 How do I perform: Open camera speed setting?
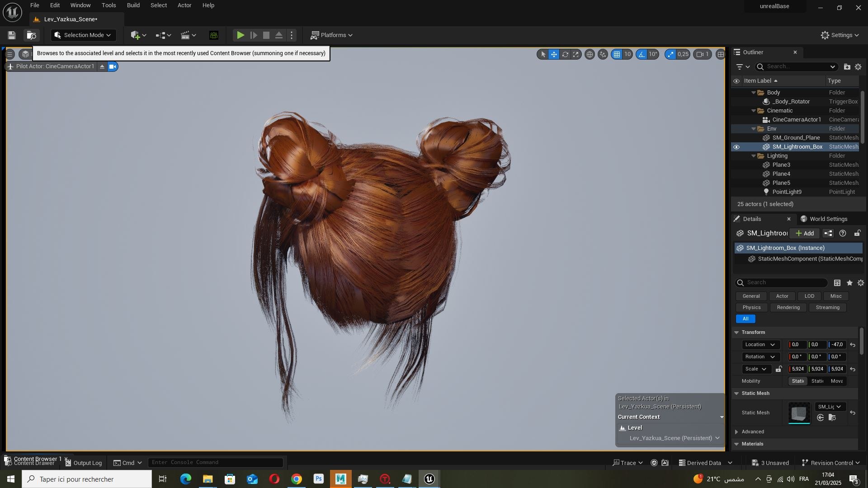click(x=703, y=54)
